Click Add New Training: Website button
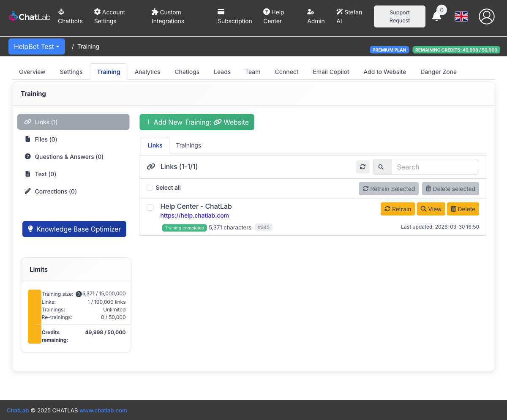 197,122
